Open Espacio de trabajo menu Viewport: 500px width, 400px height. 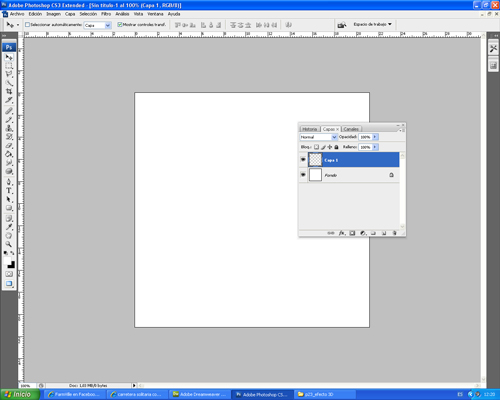click(x=372, y=24)
